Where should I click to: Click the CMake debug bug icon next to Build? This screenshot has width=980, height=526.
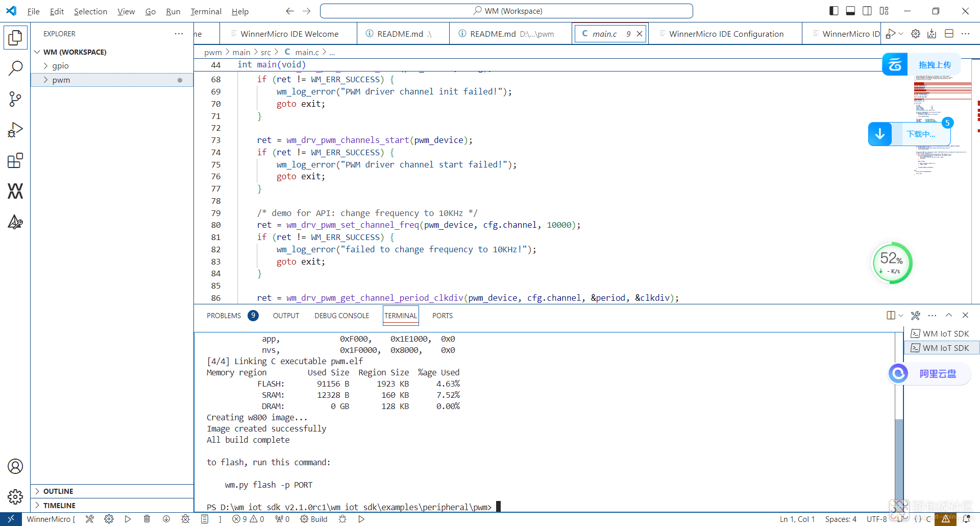pos(342,519)
